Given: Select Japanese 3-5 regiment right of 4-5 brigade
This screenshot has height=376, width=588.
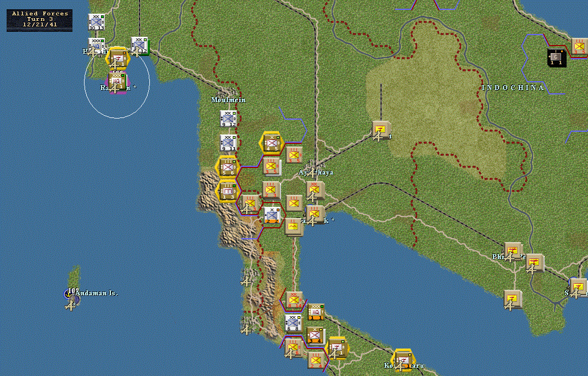Looking at the screenshot, I should (x=294, y=155).
